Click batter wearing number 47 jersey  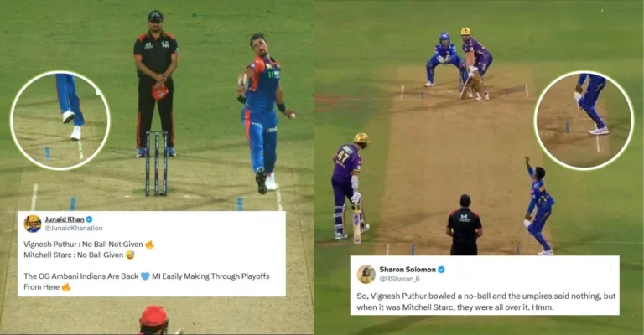click(x=350, y=186)
